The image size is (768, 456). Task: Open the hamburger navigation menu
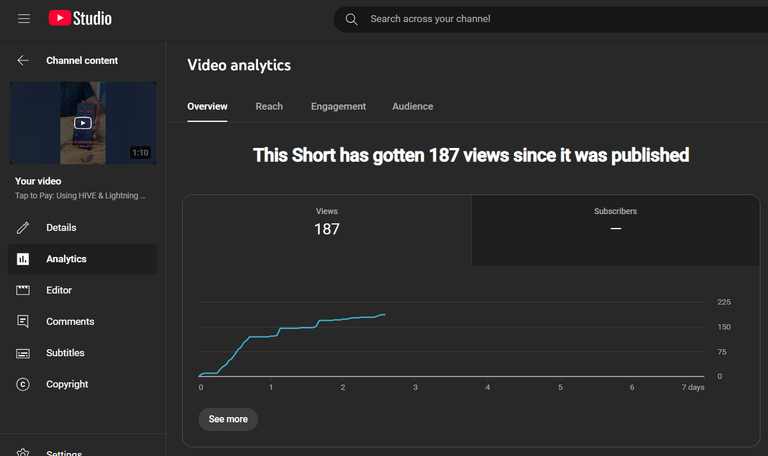[24, 19]
